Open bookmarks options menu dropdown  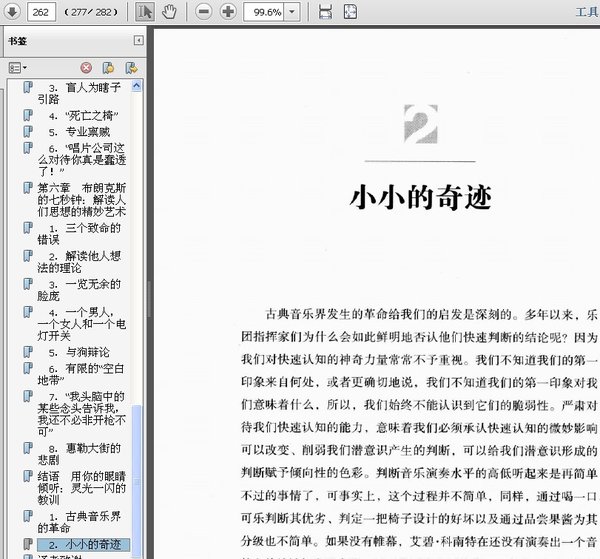[x=18, y=68]
